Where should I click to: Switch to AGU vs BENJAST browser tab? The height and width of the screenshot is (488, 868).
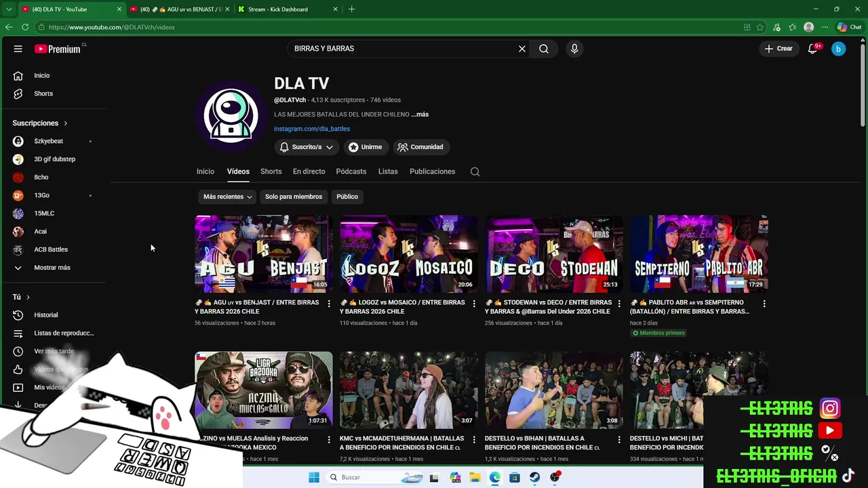180,9
